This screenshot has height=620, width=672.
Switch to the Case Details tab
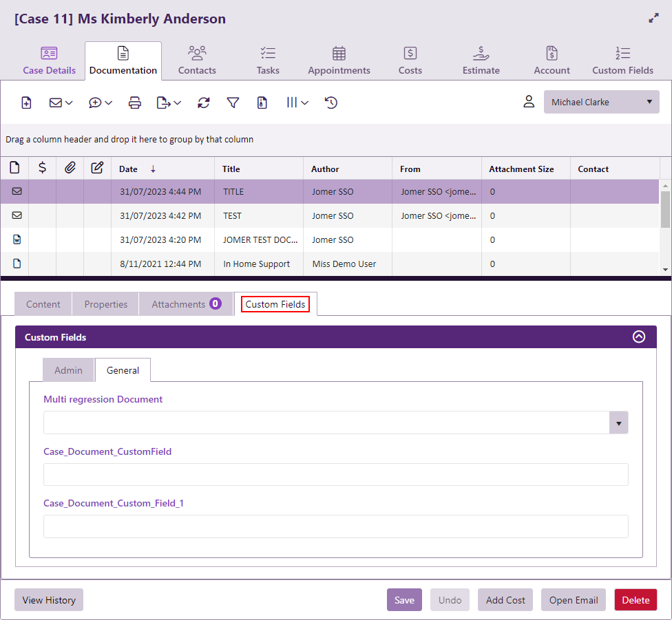pyautogui.click(x=49, y=61)
